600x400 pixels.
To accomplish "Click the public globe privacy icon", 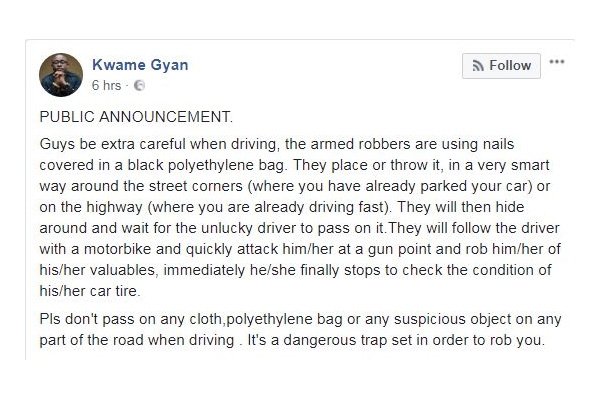I will (139, 85).
